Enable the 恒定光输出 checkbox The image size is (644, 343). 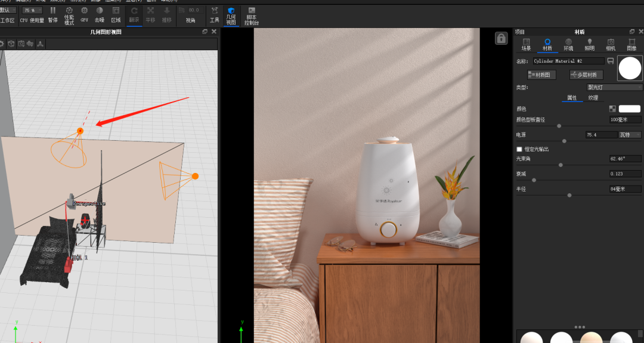(x=519, y=149)
